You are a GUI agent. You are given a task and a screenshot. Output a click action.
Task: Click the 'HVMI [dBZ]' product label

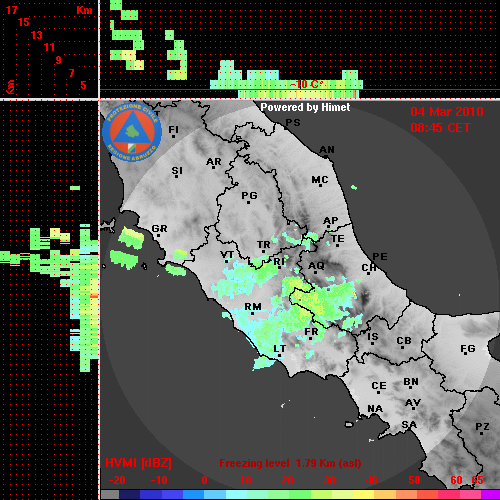[138, 463]
